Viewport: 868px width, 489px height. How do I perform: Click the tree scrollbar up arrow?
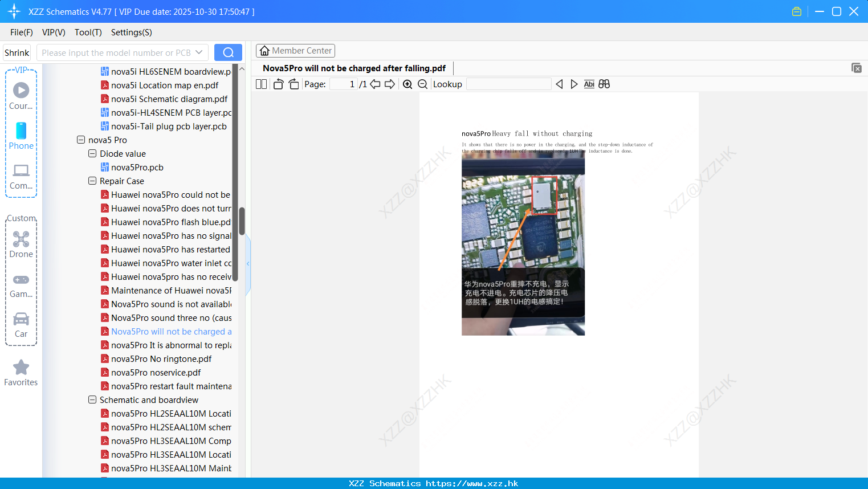point(242,69)
